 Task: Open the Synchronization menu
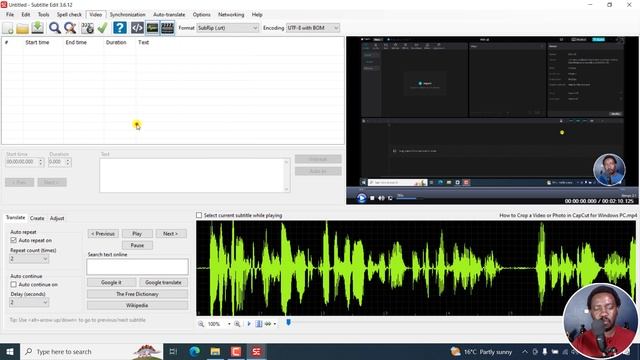[x=127, y=14]
